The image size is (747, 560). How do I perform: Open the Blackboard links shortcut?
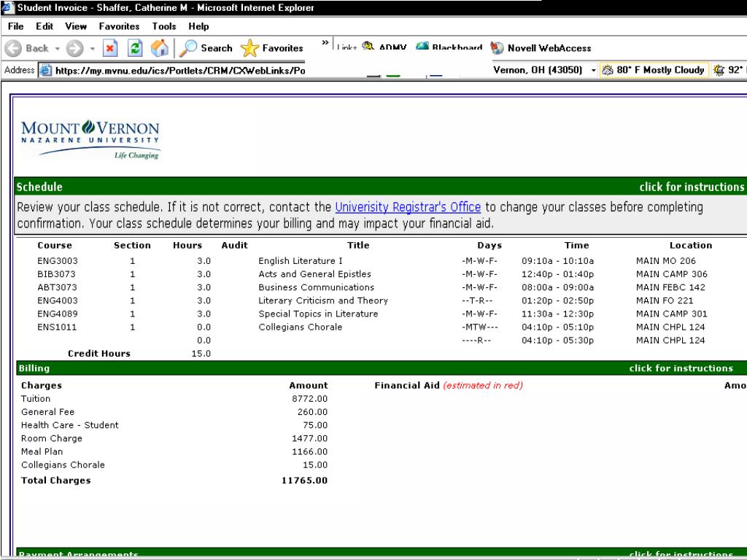pos(449,47)
